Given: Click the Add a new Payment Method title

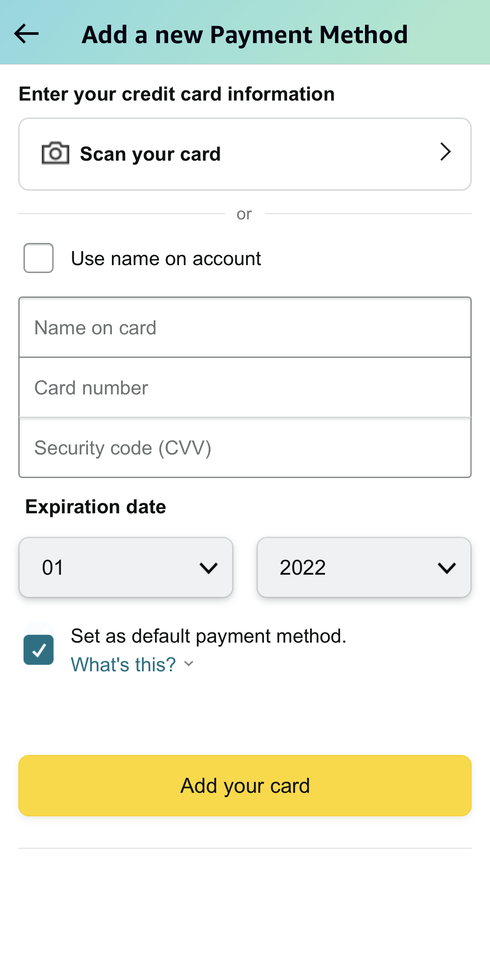Looking at the screenshot, I should tap(244, 34).
